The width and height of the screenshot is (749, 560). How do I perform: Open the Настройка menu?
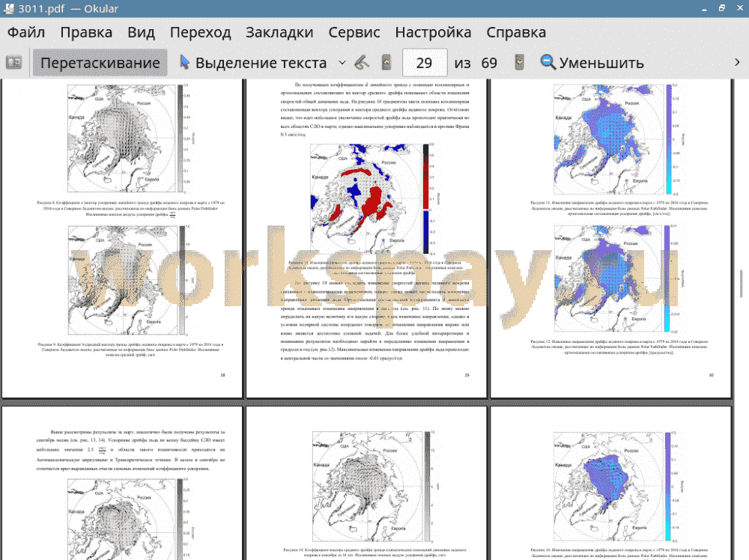coord(433,32)
